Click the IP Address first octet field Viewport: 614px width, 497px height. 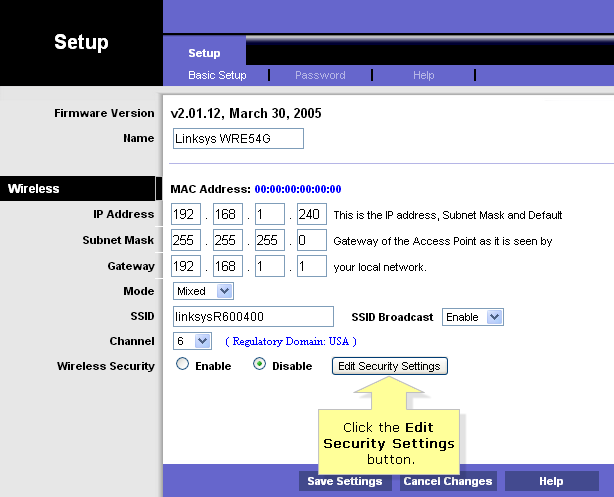click(186, 214)
